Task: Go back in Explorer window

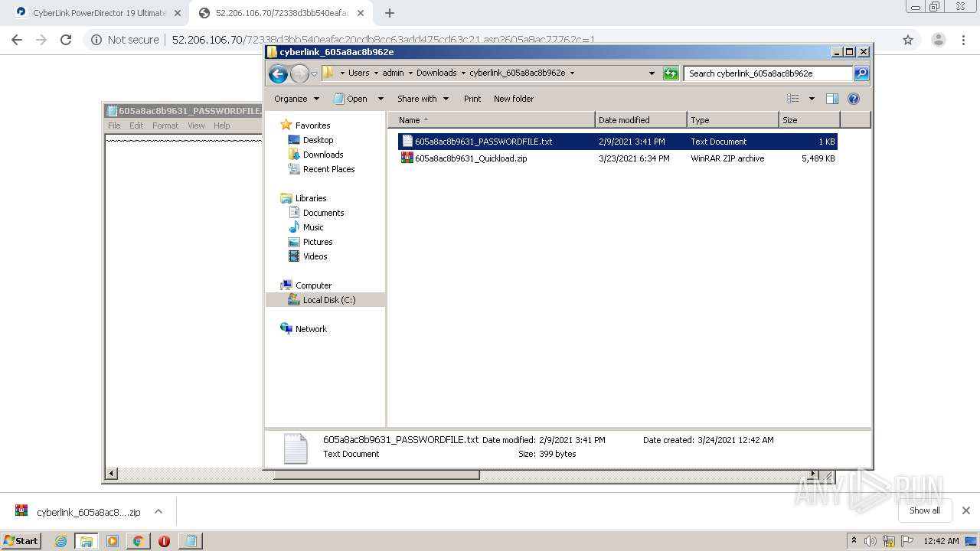Action: coord(279,73)
